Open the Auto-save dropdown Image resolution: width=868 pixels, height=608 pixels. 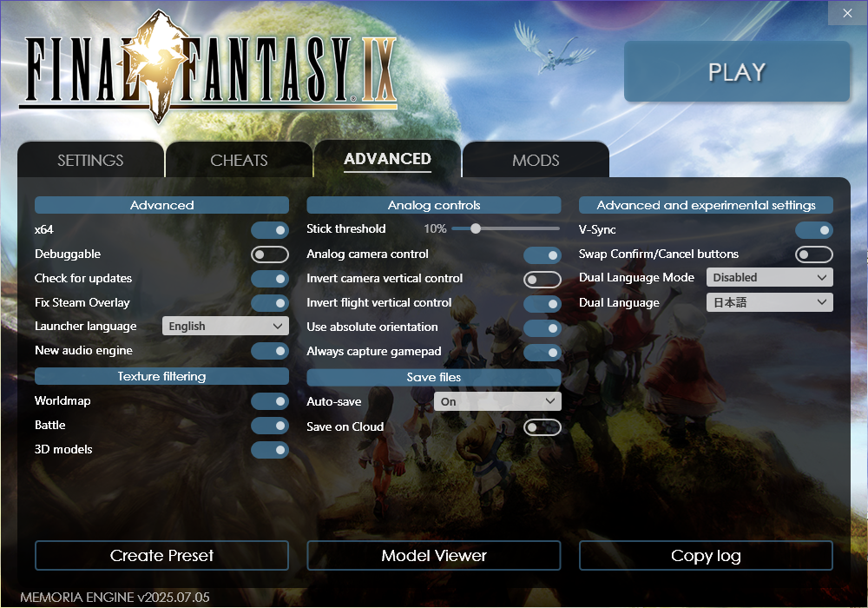(497, 401)
